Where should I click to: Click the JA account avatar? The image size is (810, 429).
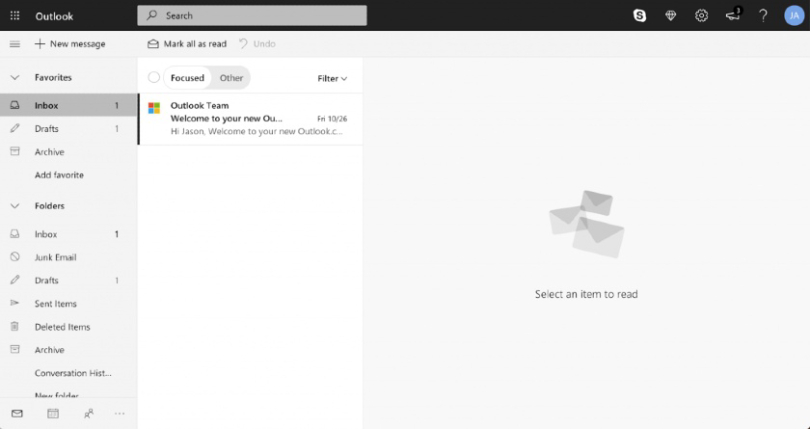click(794, 16)
